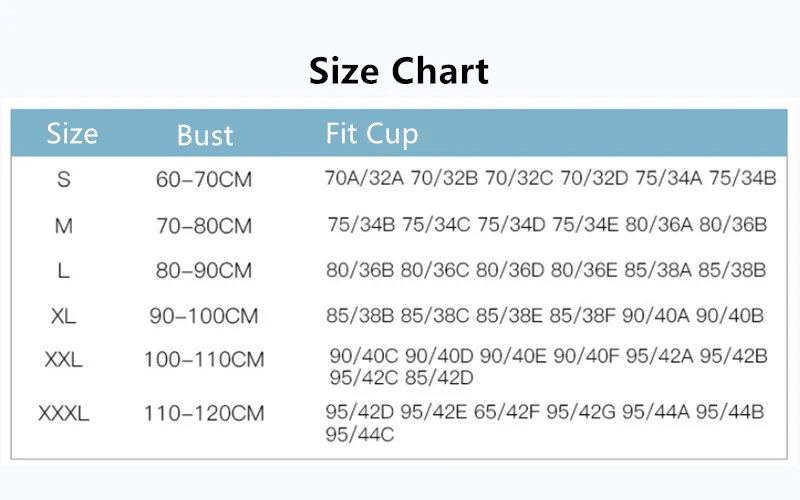This screenshot has width=800, height=500.
Task: Click the Size Chart title
Action: [399, 71]
